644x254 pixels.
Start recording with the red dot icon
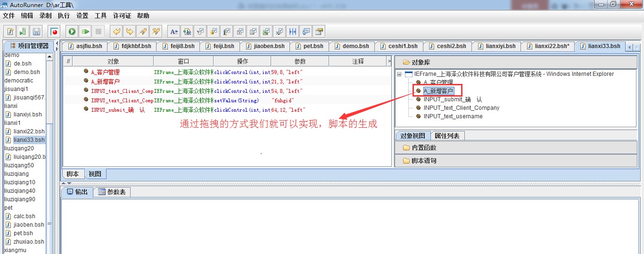[55, 32]
